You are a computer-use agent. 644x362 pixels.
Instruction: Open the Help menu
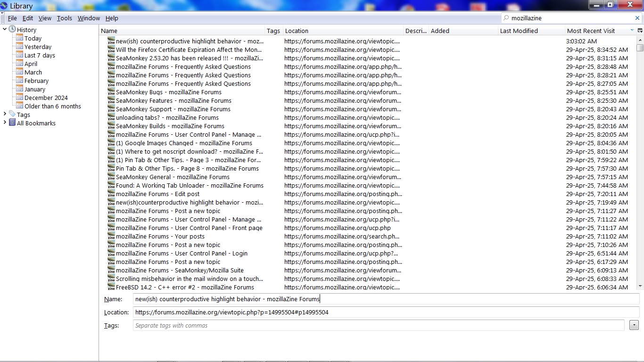112,18
